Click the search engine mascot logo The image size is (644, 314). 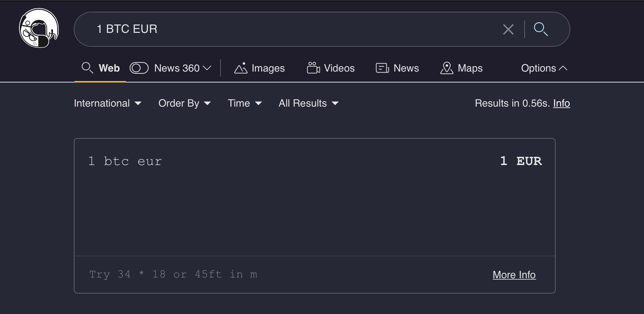click(39, 28)
